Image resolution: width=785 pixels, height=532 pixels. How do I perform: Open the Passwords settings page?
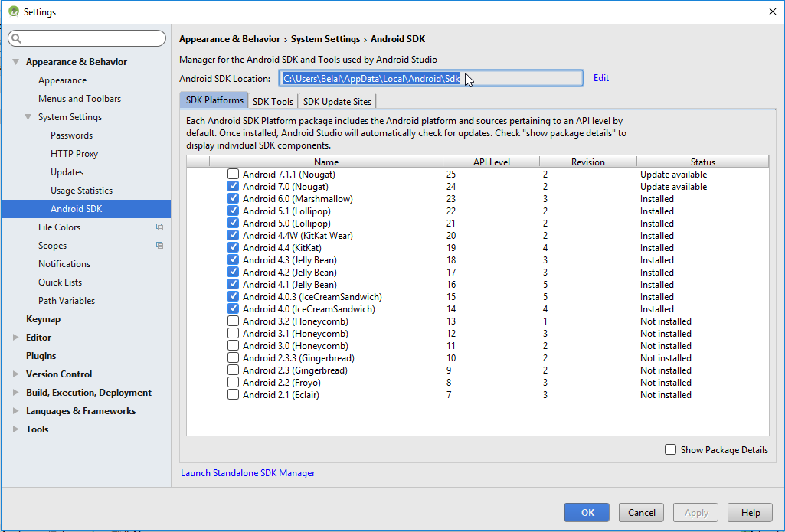[71, 135]
